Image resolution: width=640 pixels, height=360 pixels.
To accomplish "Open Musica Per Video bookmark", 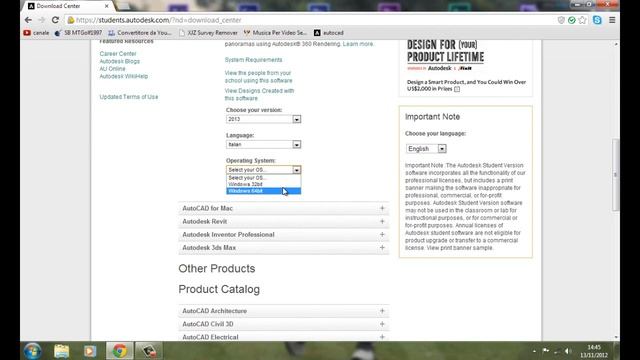I will (275, 33).
